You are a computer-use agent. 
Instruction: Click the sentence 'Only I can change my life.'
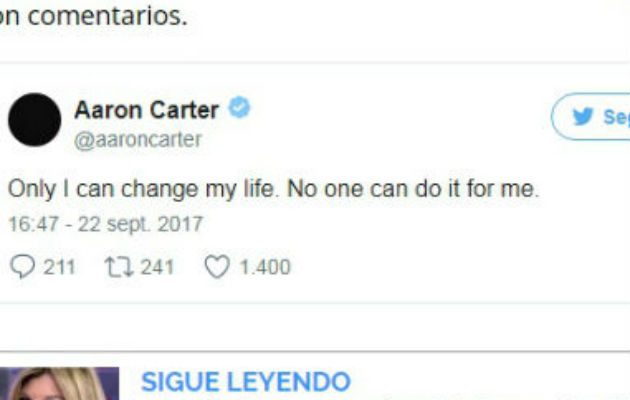[143, 190]
